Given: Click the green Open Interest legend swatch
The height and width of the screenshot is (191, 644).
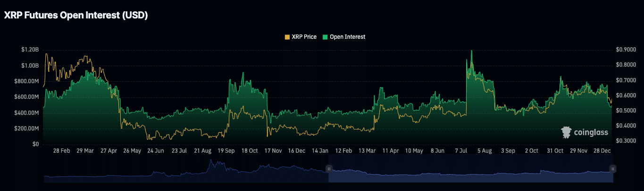Looking at the screenshot, I should click(x=325, y=37).
